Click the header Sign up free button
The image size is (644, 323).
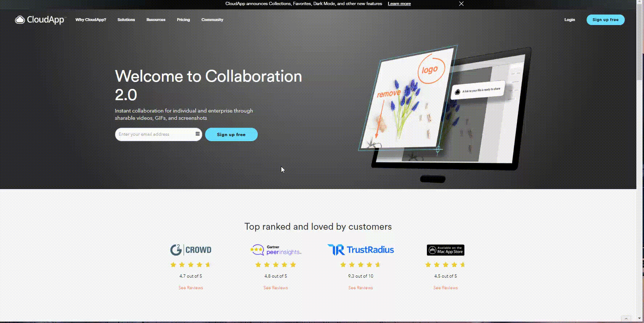pos(606,20)
